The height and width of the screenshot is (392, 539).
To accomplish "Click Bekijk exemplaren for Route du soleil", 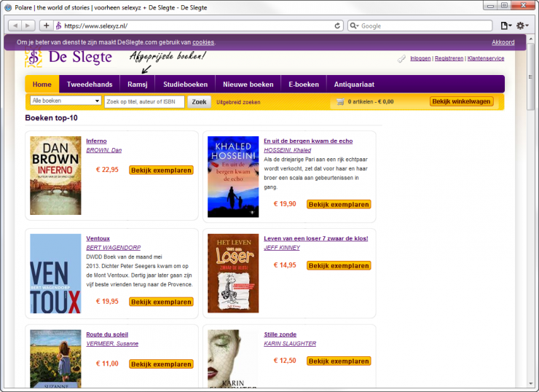I will tap(161, 364).
